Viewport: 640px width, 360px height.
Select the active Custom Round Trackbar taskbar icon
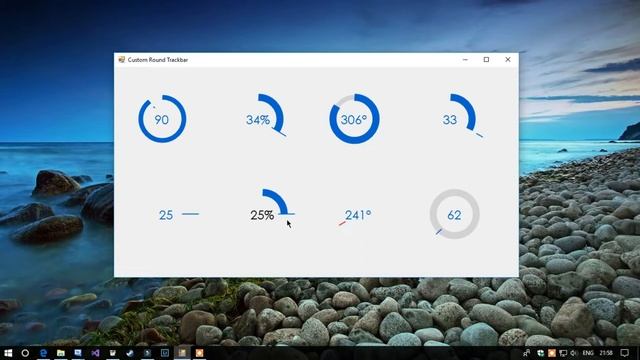pyautogui.click(x=182, y=353)
